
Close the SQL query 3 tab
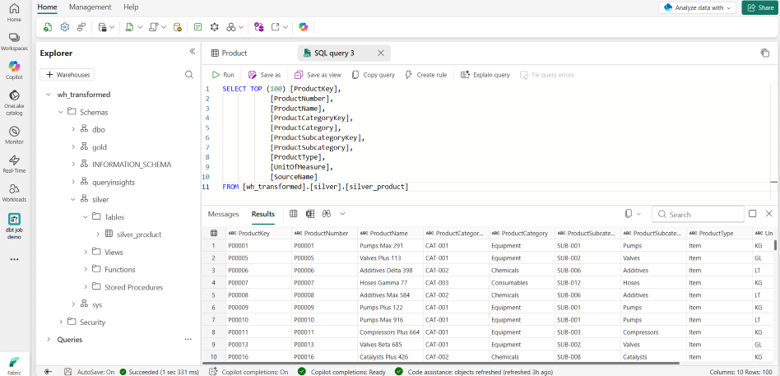pos(381,53)
